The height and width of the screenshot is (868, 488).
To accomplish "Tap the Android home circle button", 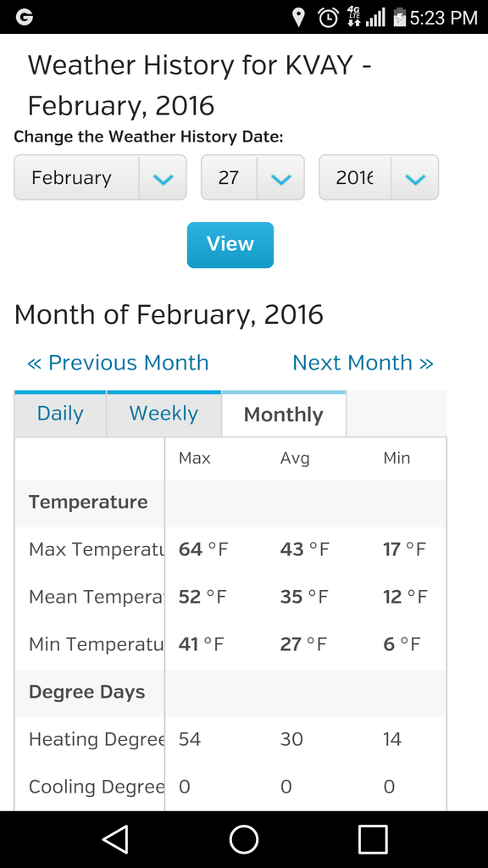I will coord(244,839).
